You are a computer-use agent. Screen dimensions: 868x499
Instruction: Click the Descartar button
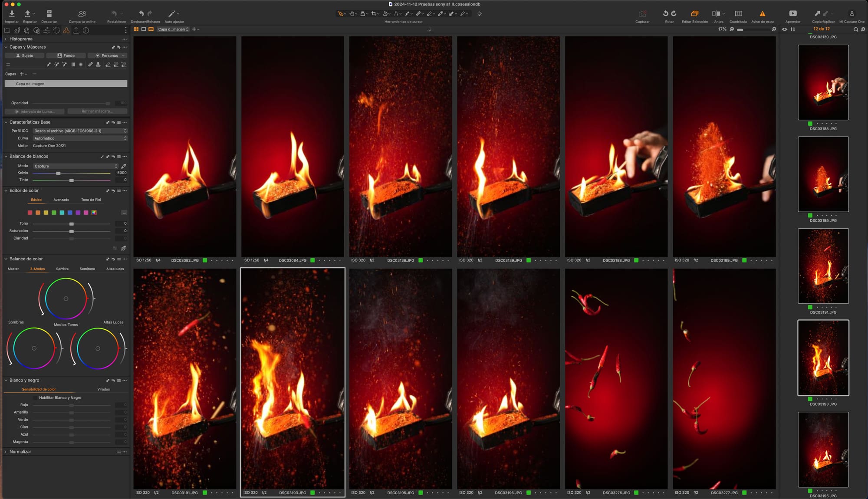point(49,16)
